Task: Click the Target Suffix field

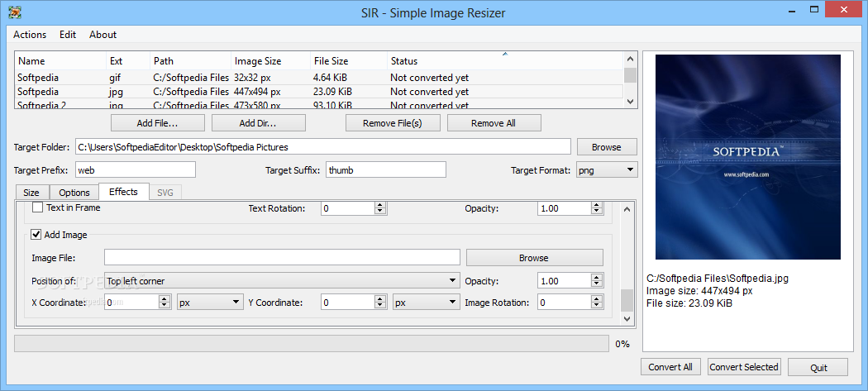Action: (386, 170)
